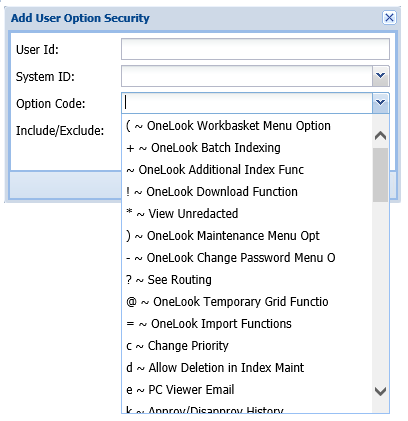This screenshot has height=421, width=408.
Task: Select OneLook Workbasket Menu Option
Action: [x=247, y=126]
